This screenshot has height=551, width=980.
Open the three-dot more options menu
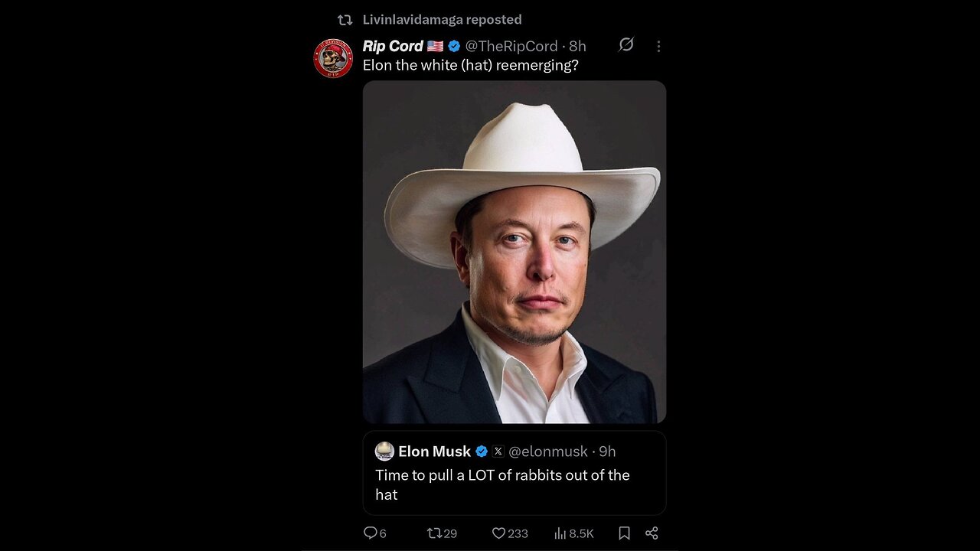pyautogui.click(x=658, y=47)
